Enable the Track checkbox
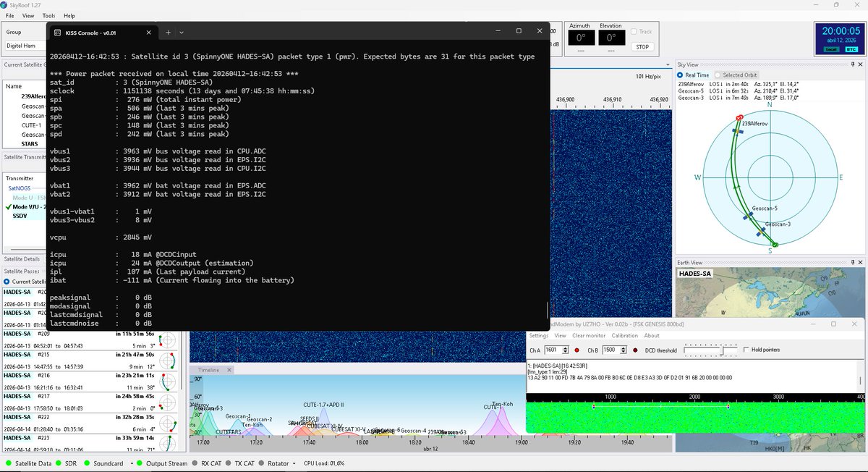The image size is (868, 472). click(x=634, y=32)
